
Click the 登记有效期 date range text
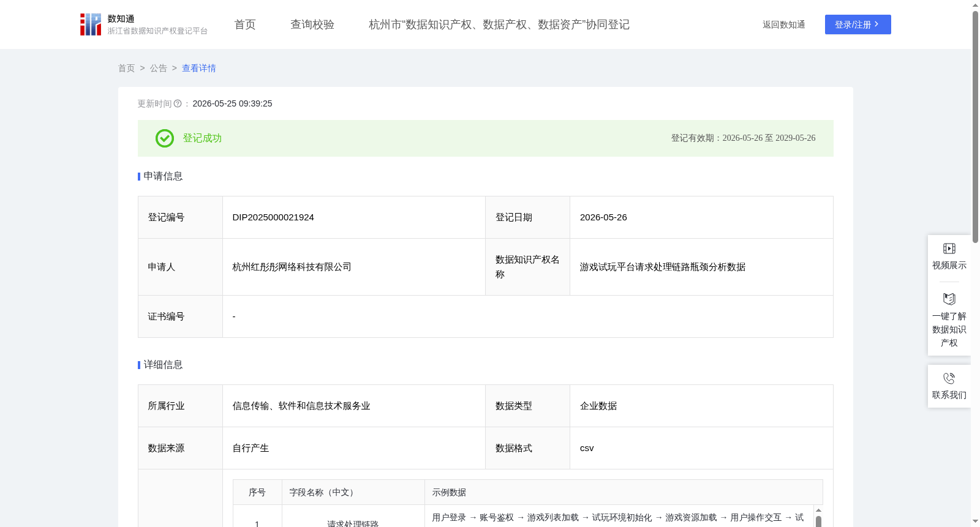tap(743, 138)
